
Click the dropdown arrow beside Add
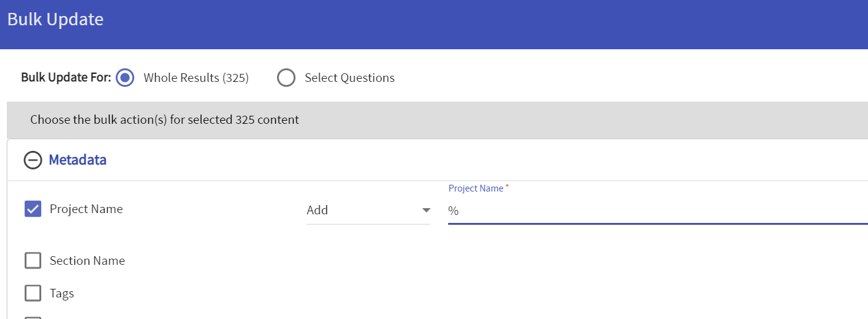pos(426,211)
